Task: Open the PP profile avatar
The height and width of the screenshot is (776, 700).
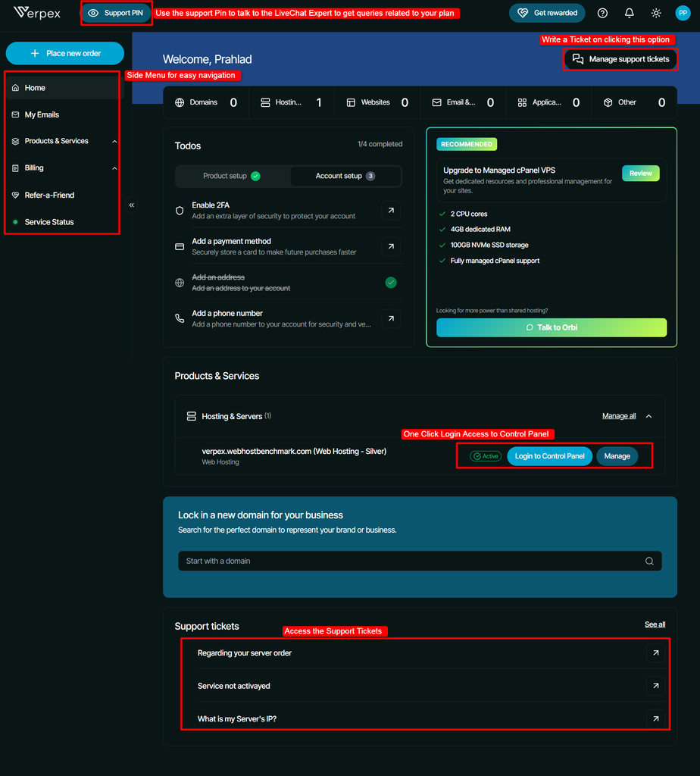Action: 683,13
